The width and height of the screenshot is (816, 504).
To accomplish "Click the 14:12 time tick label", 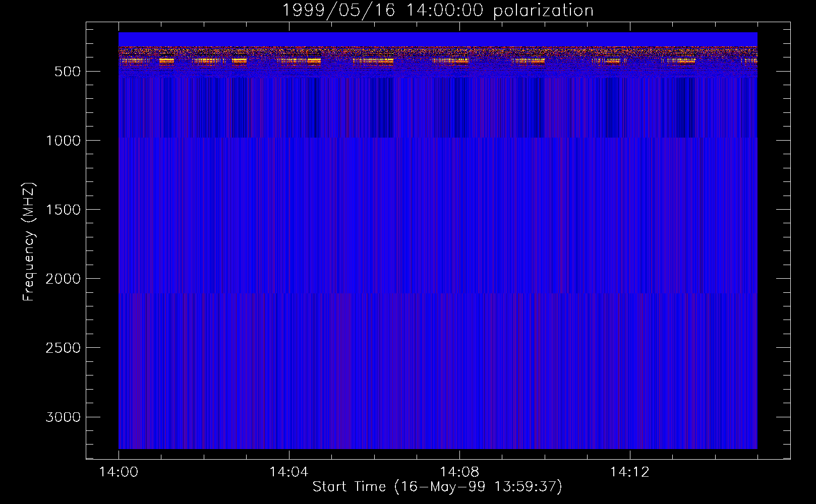I will [629, 472].
